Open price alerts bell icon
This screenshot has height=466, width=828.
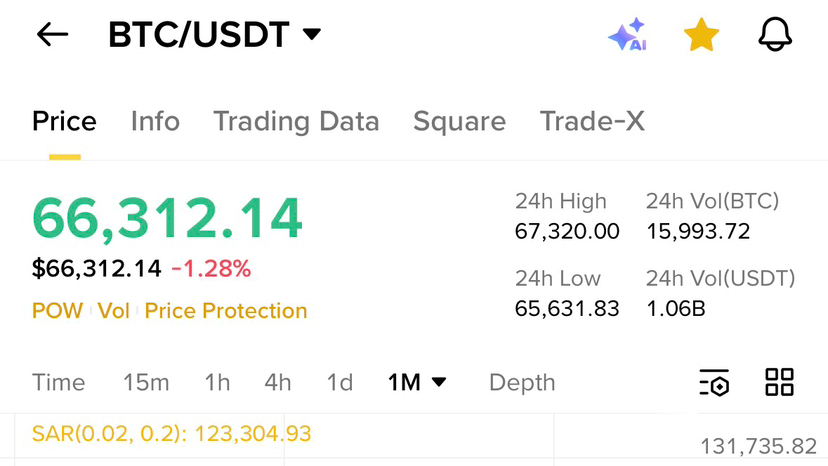pos(775,35)
